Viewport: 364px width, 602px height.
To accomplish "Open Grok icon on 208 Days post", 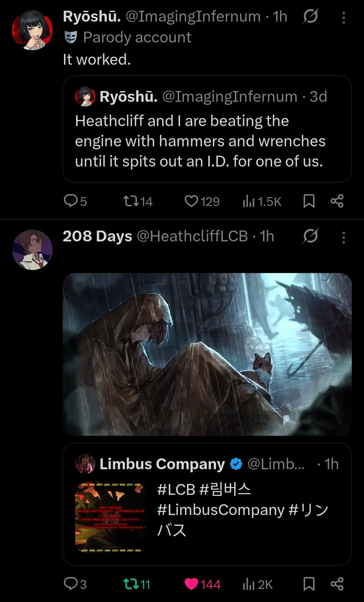I will click(x=310, y=236).
